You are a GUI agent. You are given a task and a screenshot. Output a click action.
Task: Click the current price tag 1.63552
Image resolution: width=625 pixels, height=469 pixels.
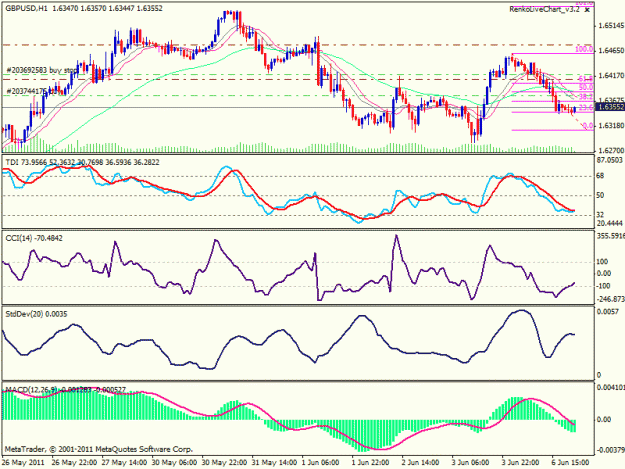[x=610, y=107]
